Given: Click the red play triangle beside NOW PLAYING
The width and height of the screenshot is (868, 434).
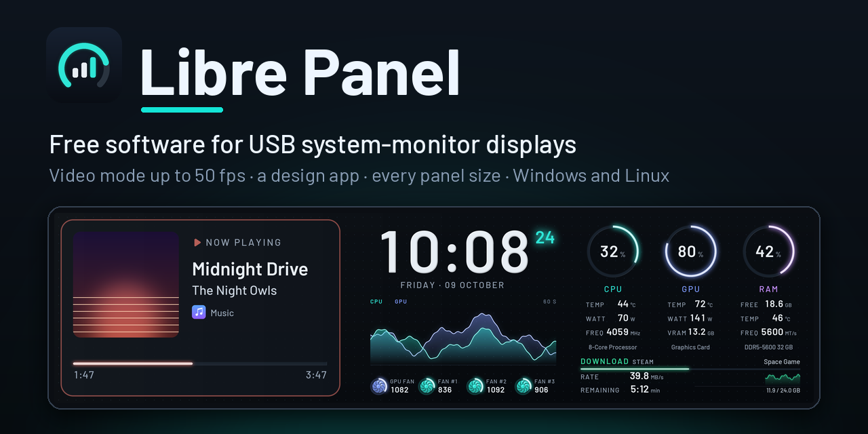Looking at the screenshot, I should tap(197, 242).
